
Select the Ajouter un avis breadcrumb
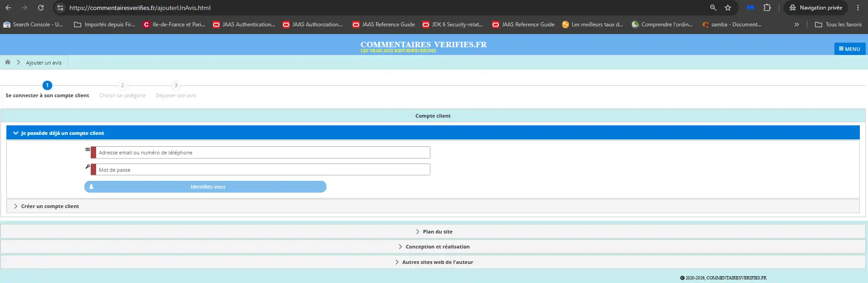(x=44, y=63)
